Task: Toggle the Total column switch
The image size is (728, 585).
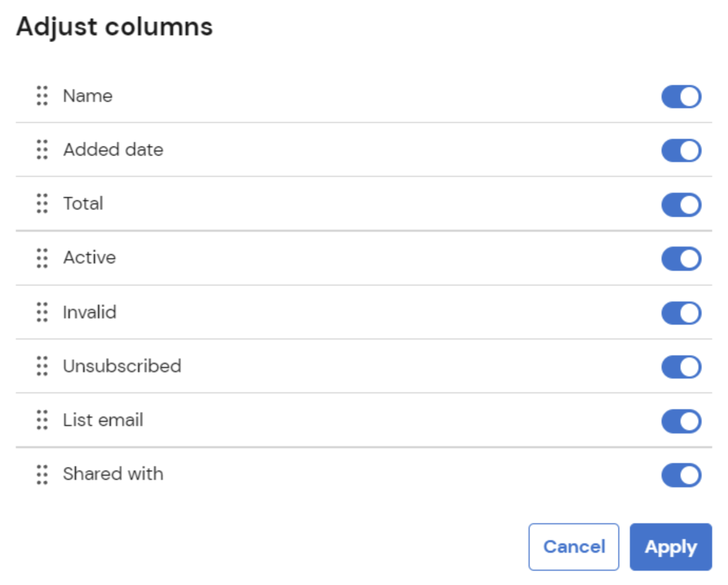Action: pyautogui.click(x=681, y=204)
